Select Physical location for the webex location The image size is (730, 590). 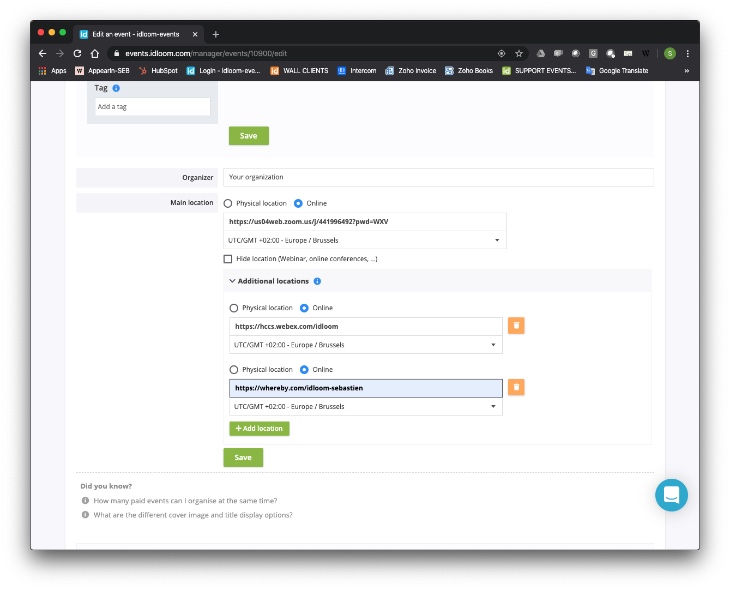pos(234,308)
